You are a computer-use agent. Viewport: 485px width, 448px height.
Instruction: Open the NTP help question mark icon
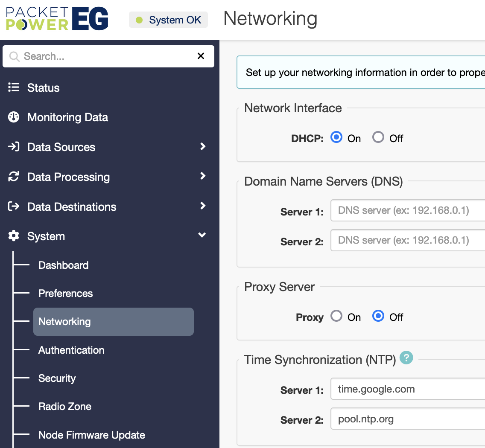tap(406, 358)
